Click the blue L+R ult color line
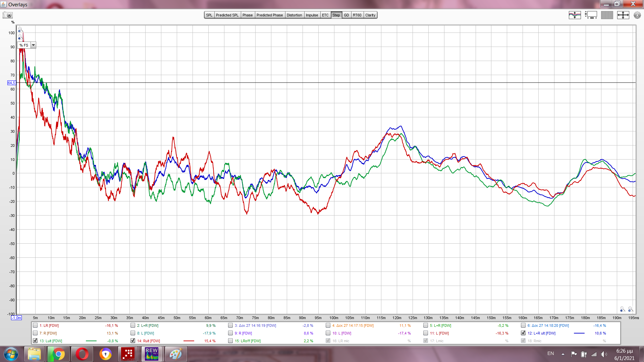This screenshot has width=644, height=362. (x=579, y=333)
